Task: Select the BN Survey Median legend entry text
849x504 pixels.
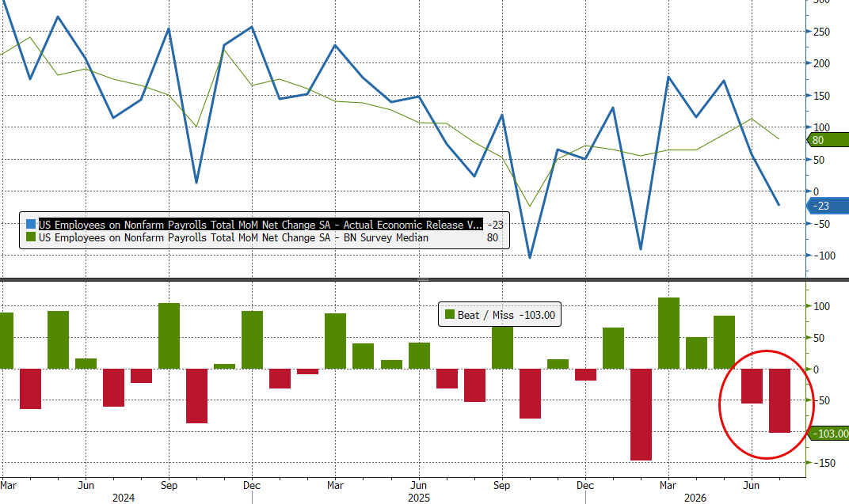Action: click(234, 237)
